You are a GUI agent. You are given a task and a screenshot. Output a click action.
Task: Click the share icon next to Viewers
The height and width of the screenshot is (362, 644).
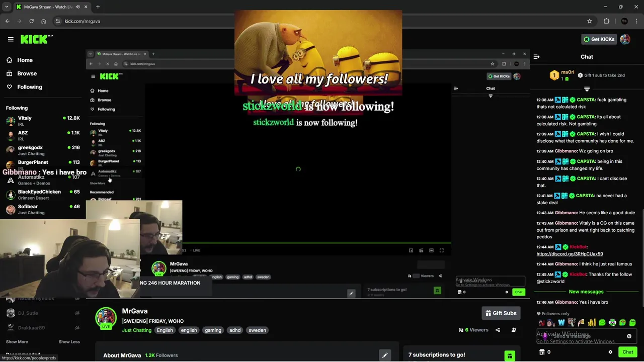click(498, 330)
